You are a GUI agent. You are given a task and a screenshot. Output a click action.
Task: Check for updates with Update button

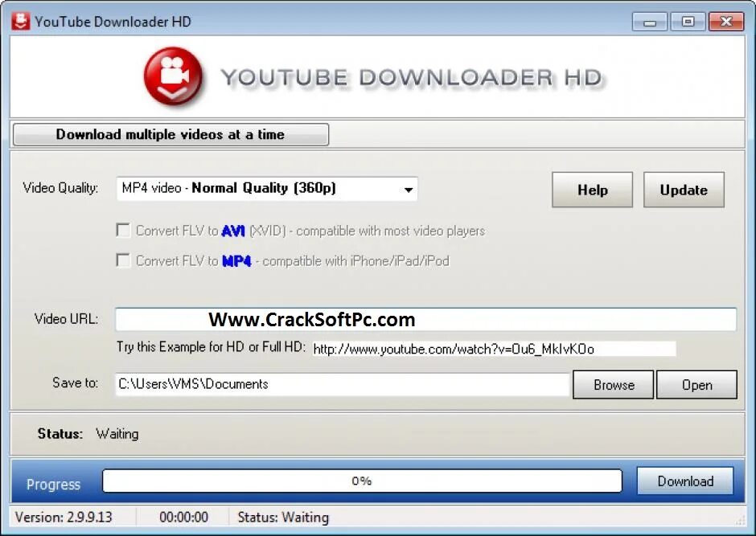tap(684, 190)
